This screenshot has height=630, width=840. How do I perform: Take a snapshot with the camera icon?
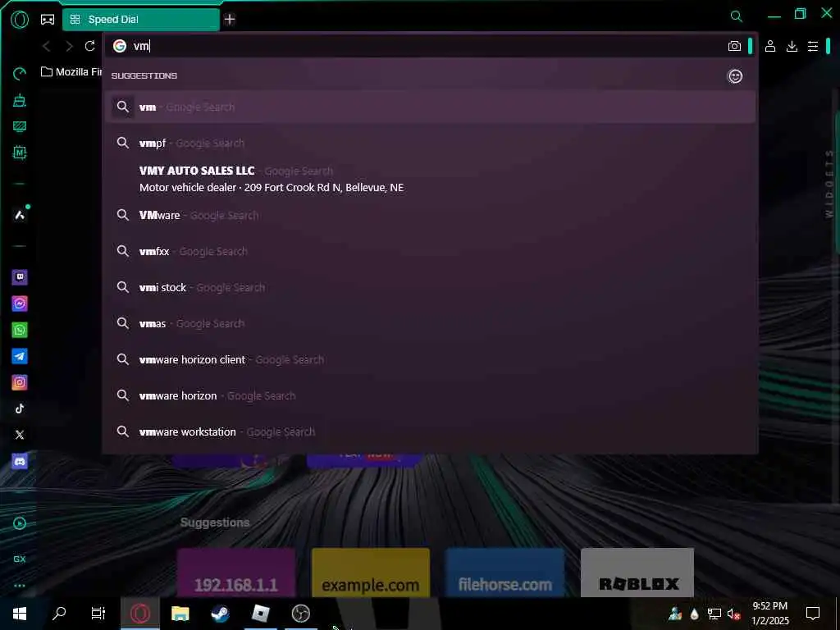pyautogui.click(x=734, y=46)
